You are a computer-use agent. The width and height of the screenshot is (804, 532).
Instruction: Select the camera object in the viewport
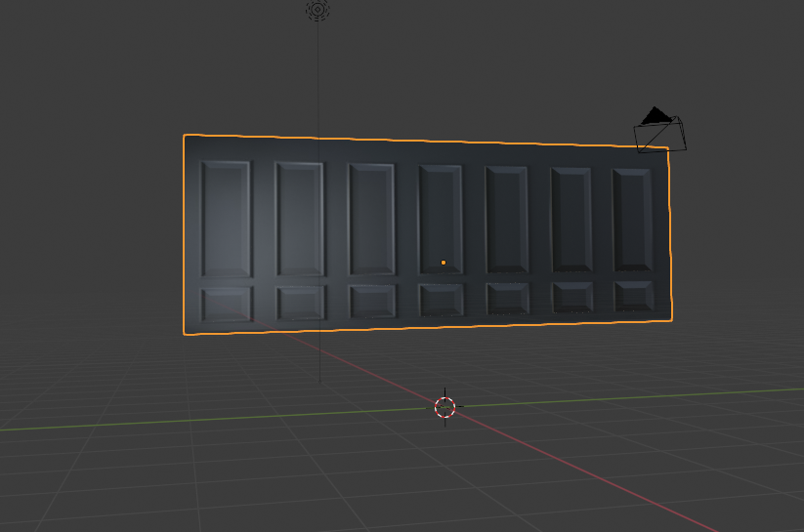click(660, 130)
